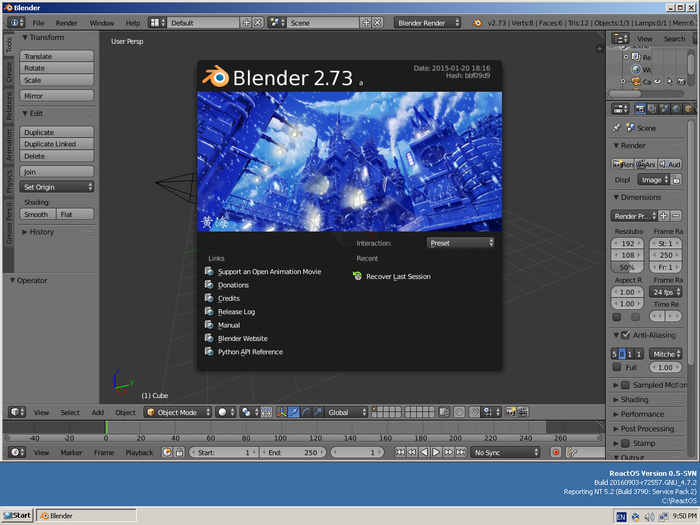Viewport: 700px width, 525px height.
Task: Click the 50% resolution percentage slider
Action: (x=628, y=268)
